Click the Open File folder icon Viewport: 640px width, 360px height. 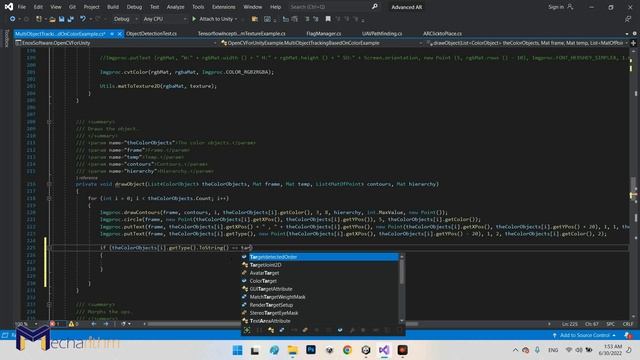[x=52, y=19]
